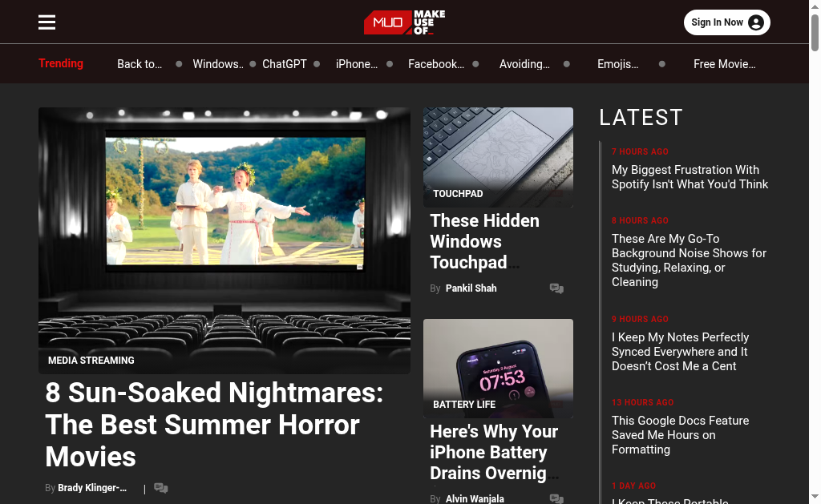Image resolution: width=821 pixels, height=504 pixels.
Task: Click the scrollbar down arrow
Action: (815, 496)
